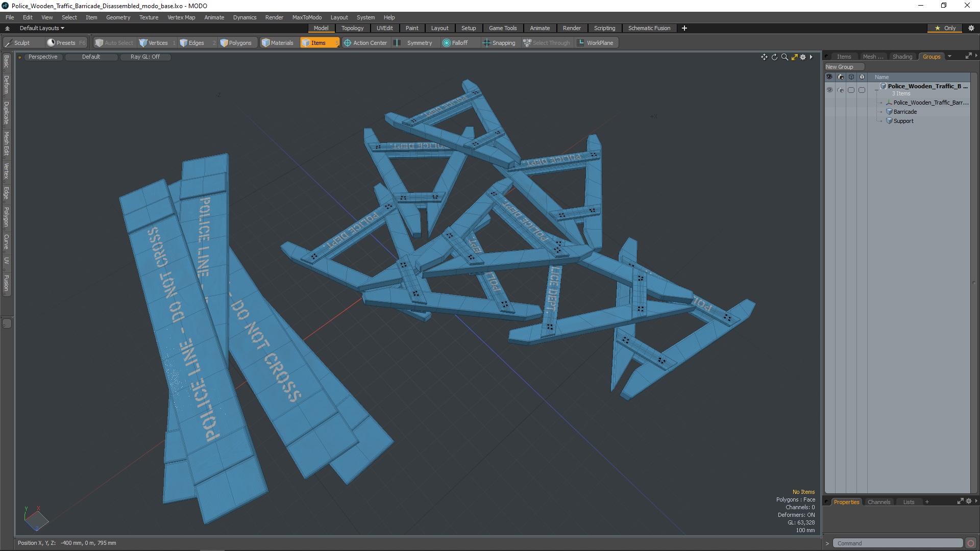
Task: Add a new layout tab with plus
Action: (x=684, y=28)
